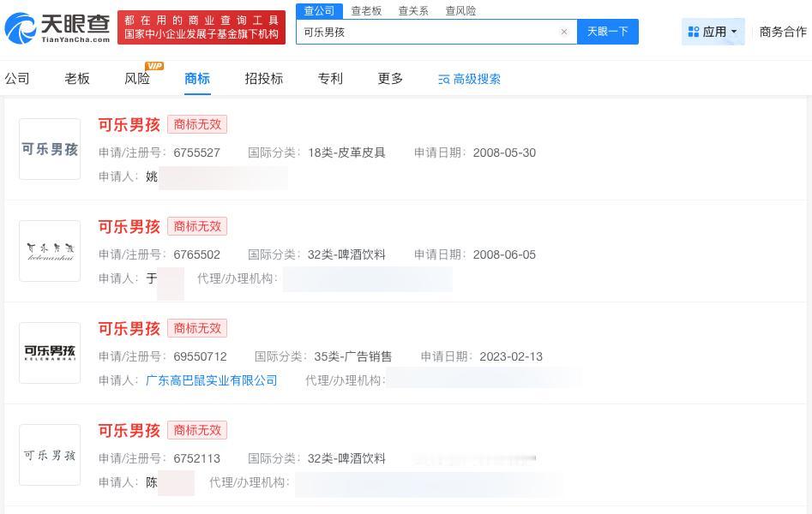Open 可乐男孩 title in 35类-广告销售 result
The height and width of the screenshot is (514, 812).
click(129, 329)
